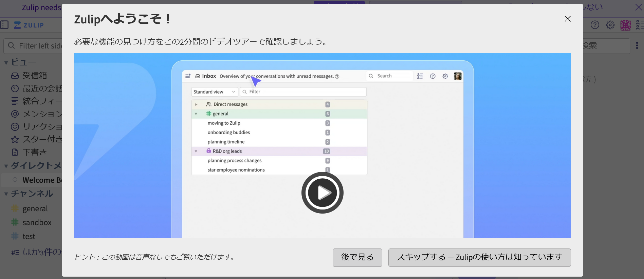Open the general channel
Image resolution: width=644 pixels, height=279 pixels.
[35, 209]
